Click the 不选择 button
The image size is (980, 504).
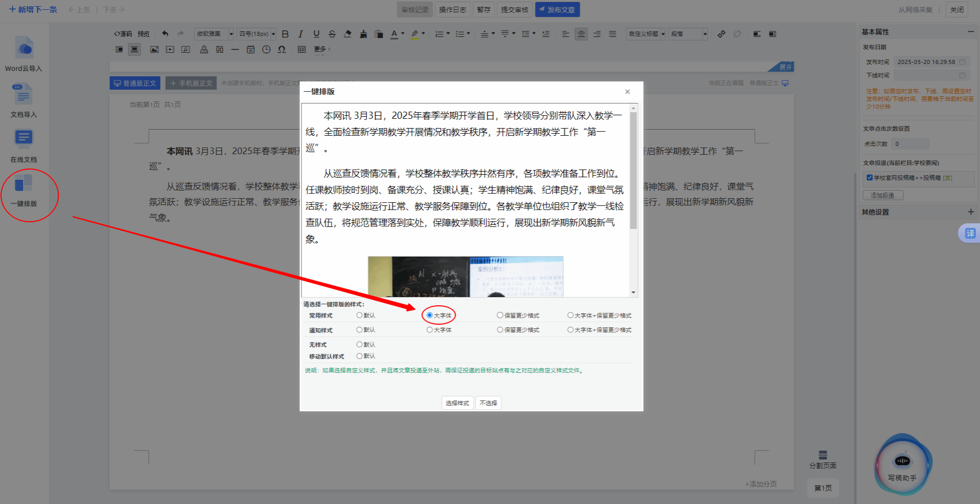(488, 403)
